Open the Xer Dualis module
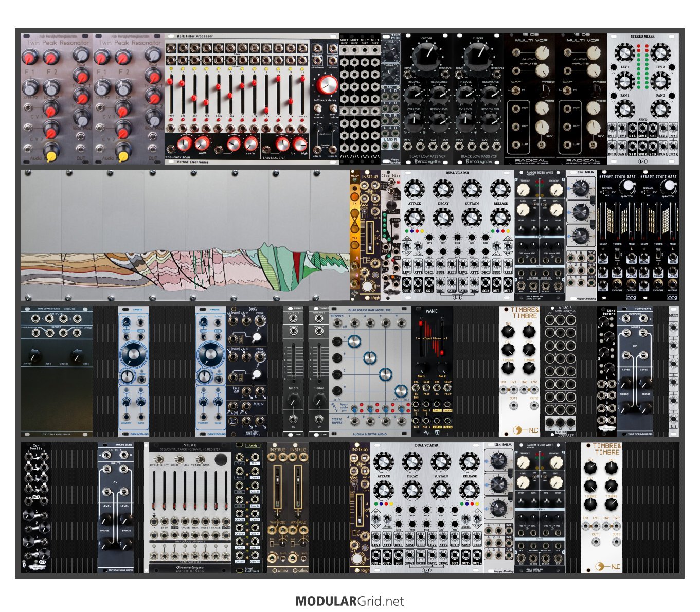Screen dimensions: 700x612 (36, 508)
